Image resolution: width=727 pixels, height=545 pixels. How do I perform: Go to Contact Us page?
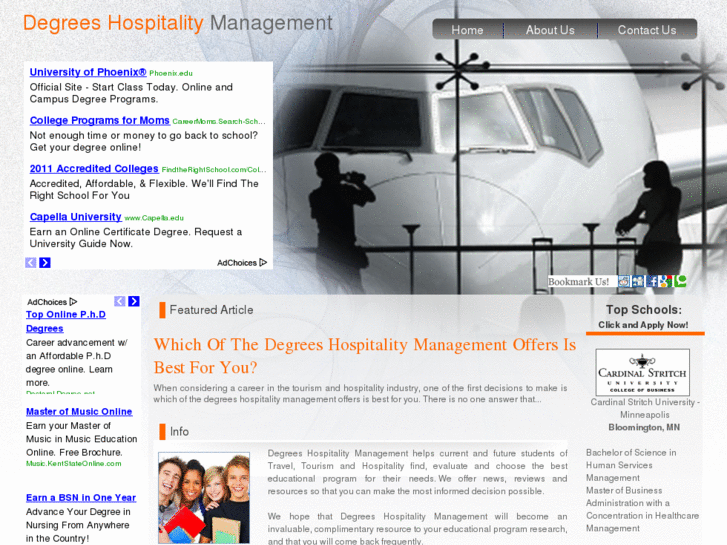point(646,30)
